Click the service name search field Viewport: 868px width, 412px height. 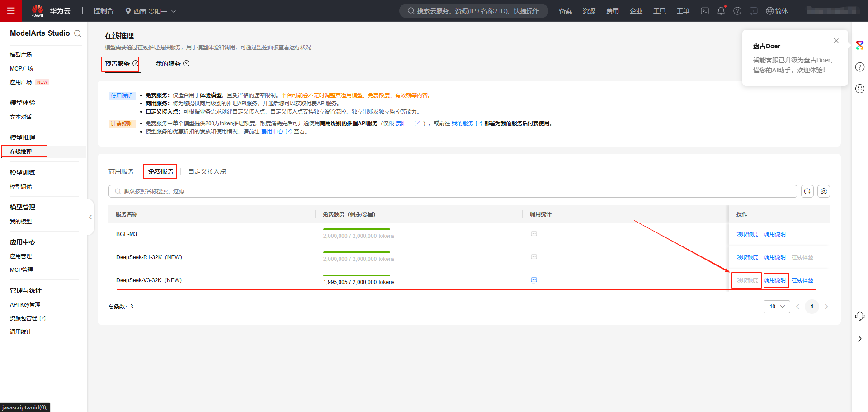tap(453, 191)
